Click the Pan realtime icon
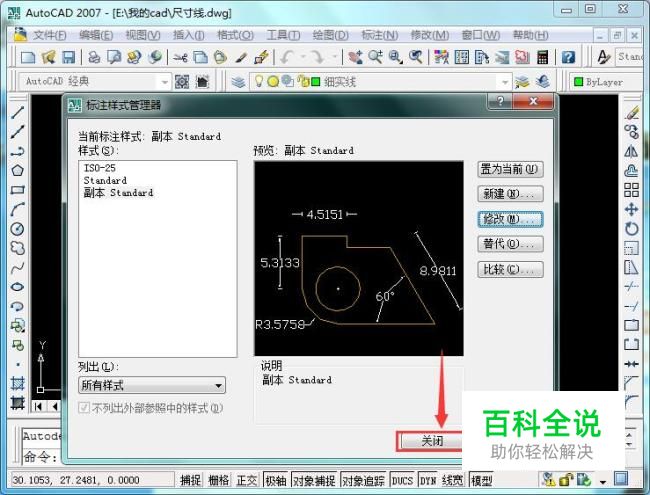 point(355,57)
